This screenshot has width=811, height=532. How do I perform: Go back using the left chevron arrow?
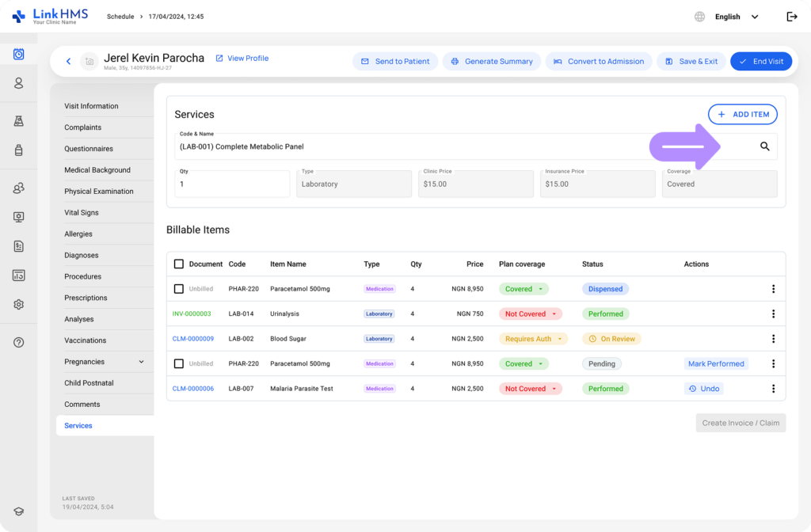point(68,61)
